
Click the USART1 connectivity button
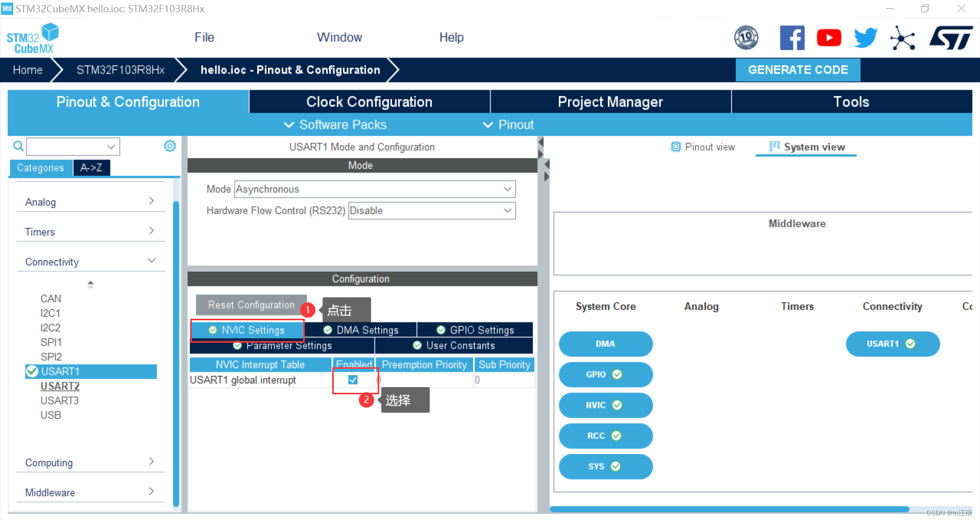coord(893,344)
